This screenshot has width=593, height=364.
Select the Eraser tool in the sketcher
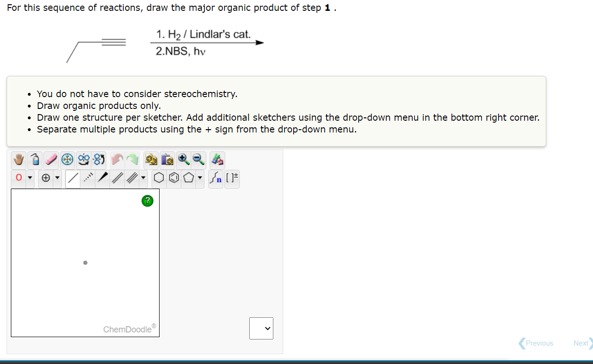(51, 160)
